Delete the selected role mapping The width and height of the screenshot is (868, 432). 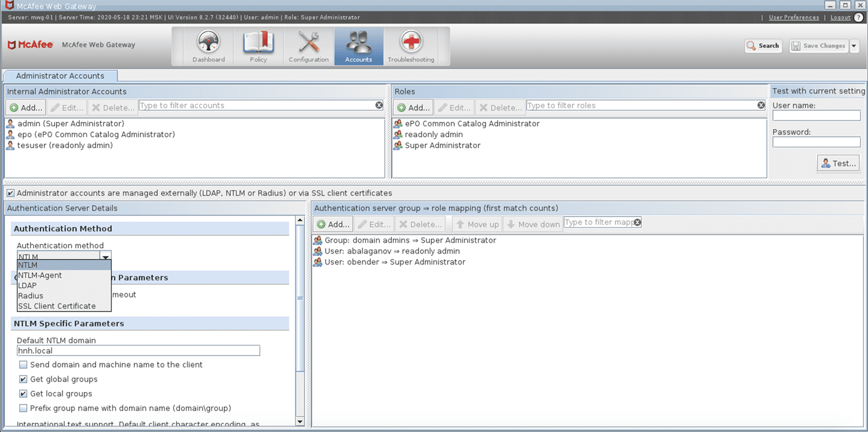click(420, 224)
